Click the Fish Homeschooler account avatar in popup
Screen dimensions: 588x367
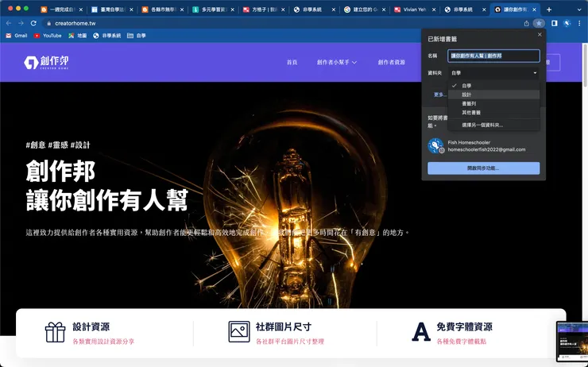(x=435, y=146)
